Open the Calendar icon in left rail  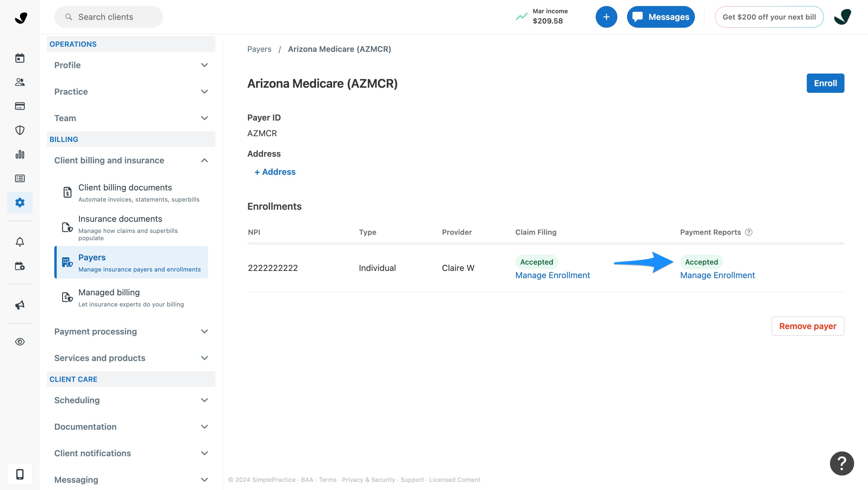20,58
